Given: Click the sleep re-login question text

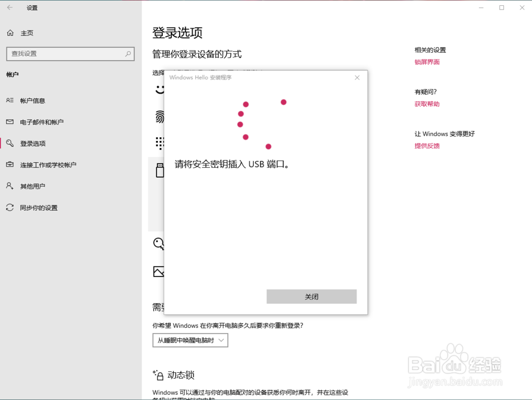Looking at the screenshot, I should 228,326.
